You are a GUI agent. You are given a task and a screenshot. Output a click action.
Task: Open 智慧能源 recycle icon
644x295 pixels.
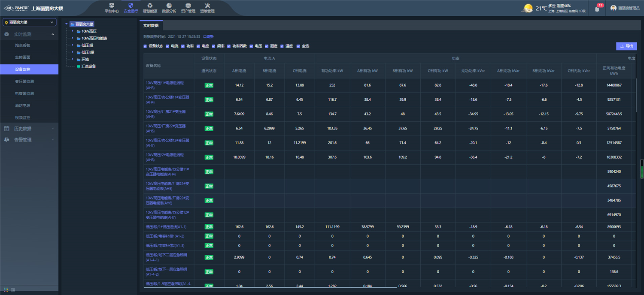click(150, 6)
